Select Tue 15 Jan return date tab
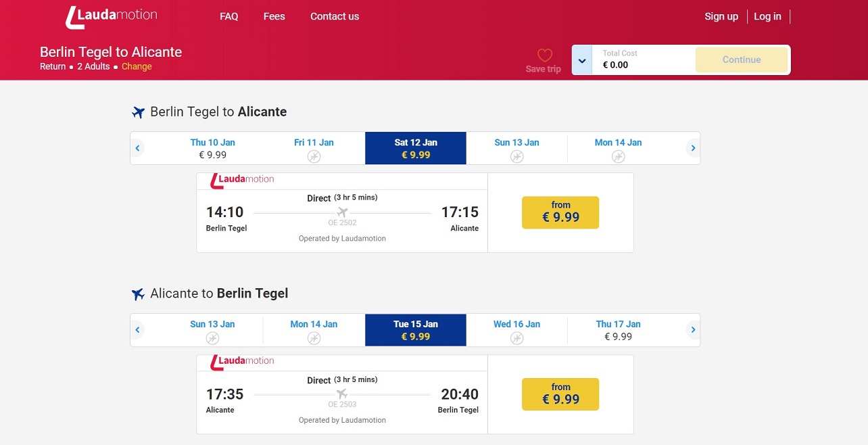The width and height of the screenshot is (868, 445). click(x=416, y=330)
